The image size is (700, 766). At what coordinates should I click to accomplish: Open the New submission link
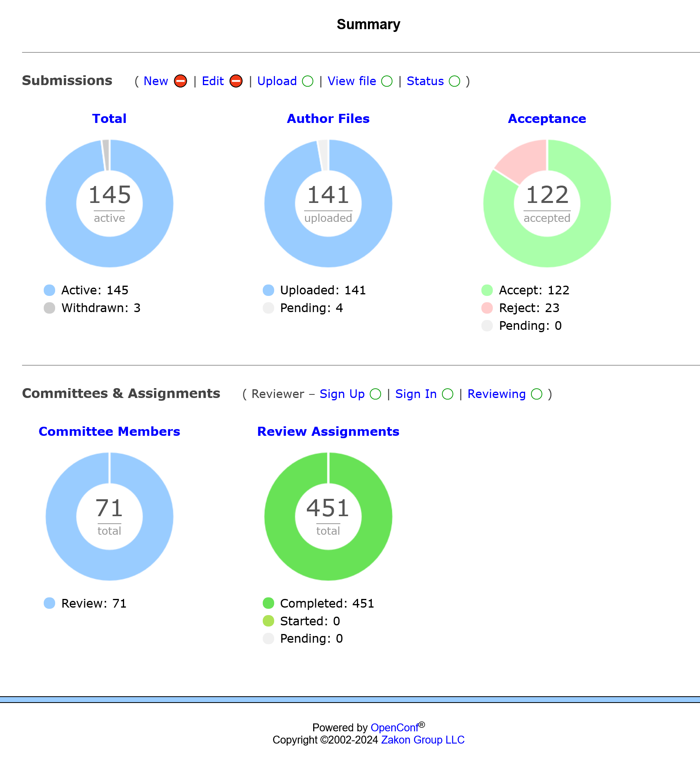click(156, 81)
